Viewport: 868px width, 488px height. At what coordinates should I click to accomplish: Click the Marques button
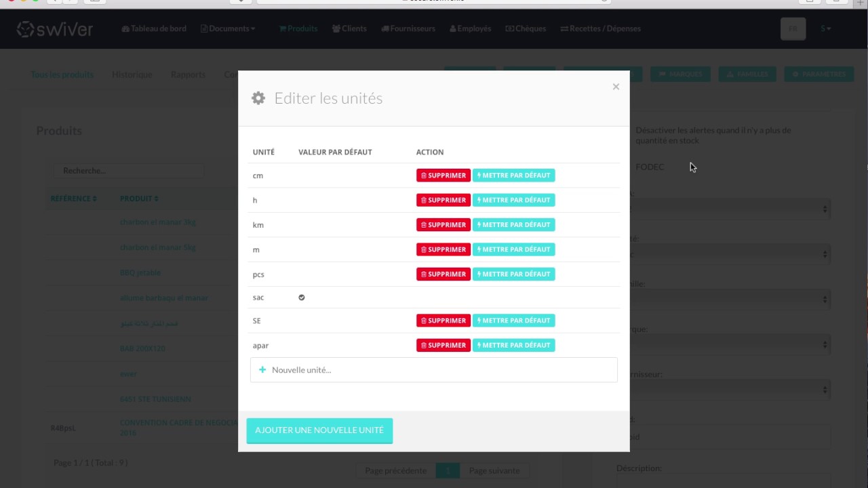[x=681, y=75]
